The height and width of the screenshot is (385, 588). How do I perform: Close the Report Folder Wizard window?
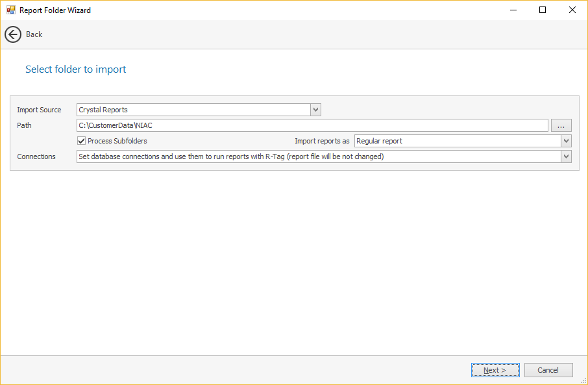[x=572, y=10]
